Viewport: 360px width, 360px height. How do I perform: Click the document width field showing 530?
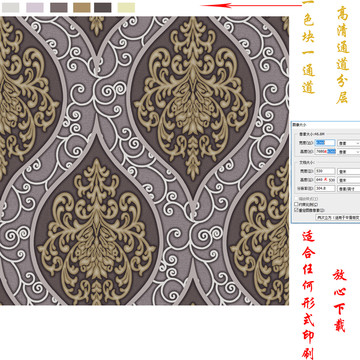point(325,171)
